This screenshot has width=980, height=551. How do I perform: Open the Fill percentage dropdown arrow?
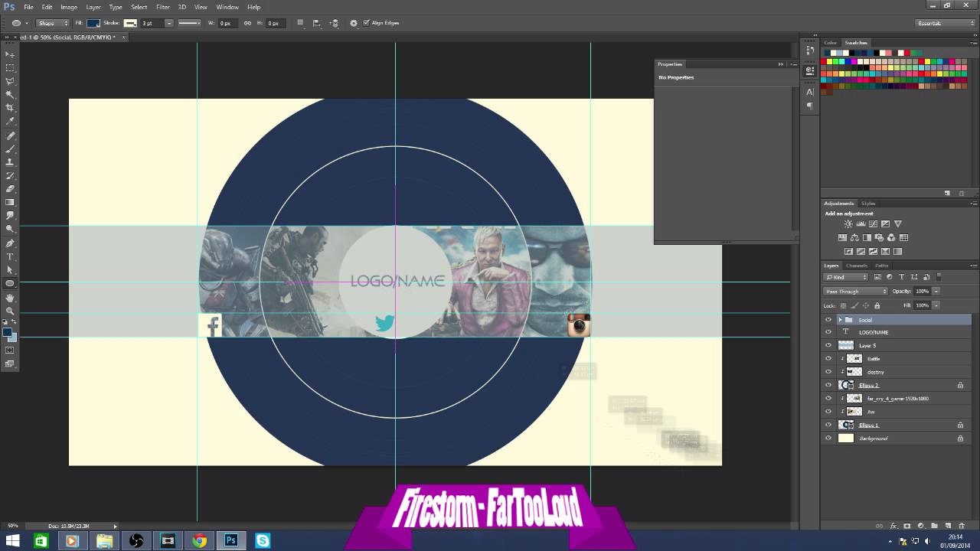936,305
